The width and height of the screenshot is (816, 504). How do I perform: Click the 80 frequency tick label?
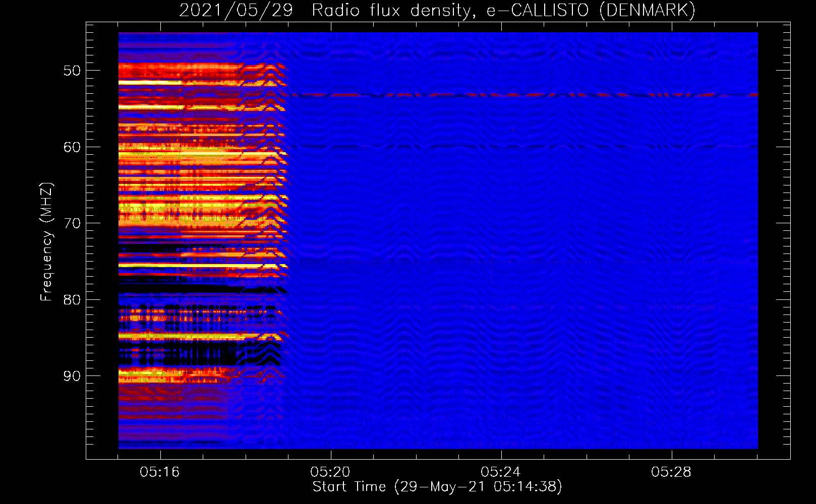tap(72, 300)
